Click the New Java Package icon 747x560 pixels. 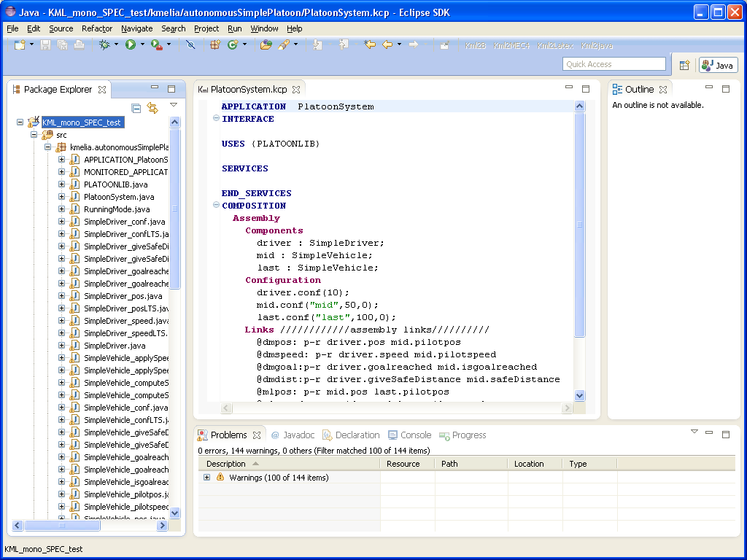215,45
